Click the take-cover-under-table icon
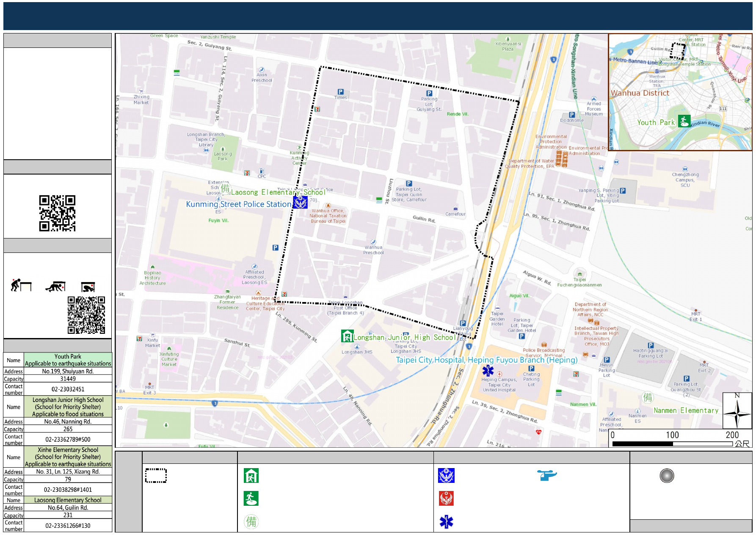This screenshot has width=756, height=535. coord(55,287)
